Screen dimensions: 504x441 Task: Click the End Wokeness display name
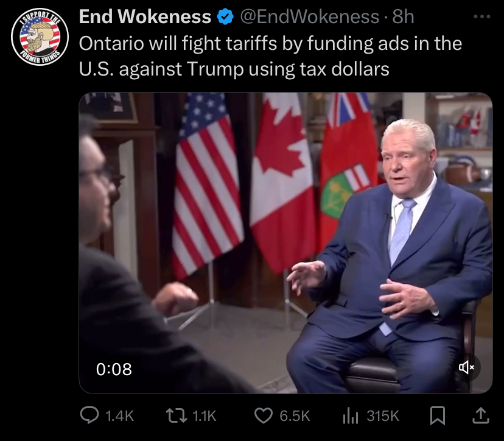(145, 16)
